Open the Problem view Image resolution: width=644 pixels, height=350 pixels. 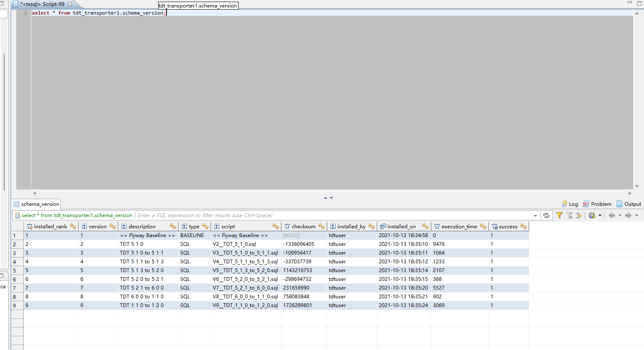597,204
